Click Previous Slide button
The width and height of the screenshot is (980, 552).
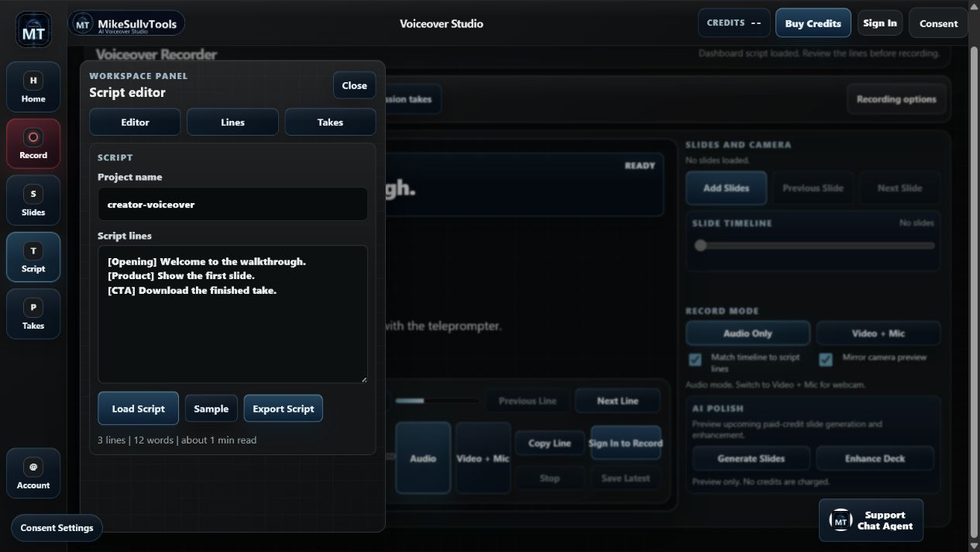pyautogui.click(x=813, y=188)
